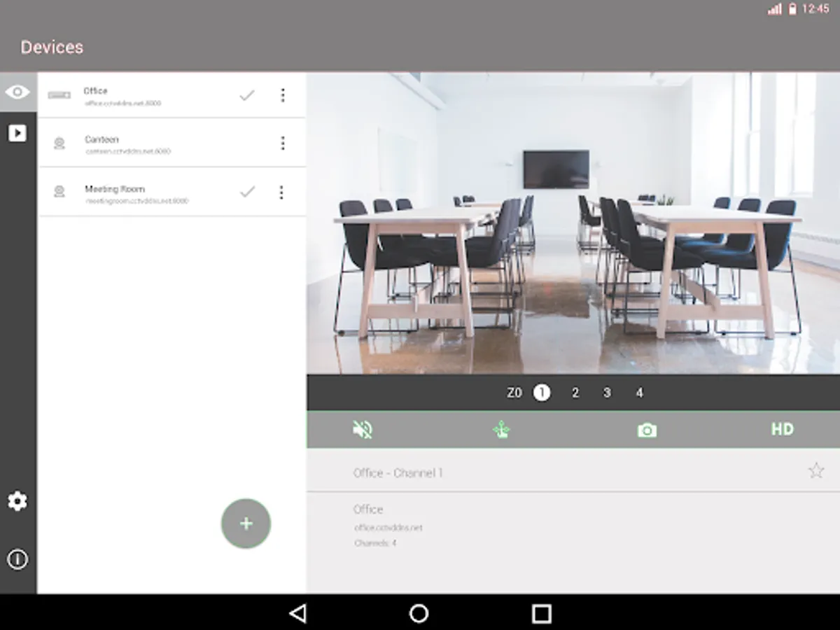Viewport: 840px width, 630px height.
Task: Toggle the Office device checkmark
Action: coord(246,95)
